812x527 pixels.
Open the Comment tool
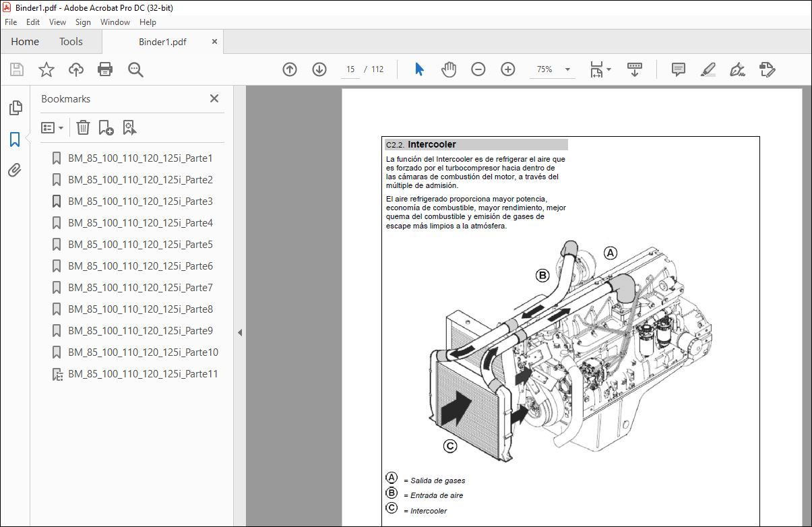click(x=677, y=69)
